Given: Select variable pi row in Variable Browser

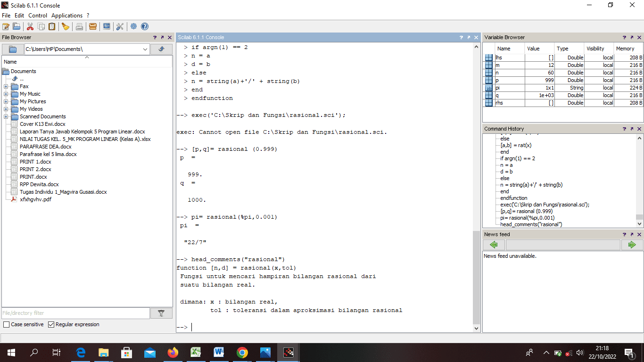Looking at the screenshot, I should 564,88.
